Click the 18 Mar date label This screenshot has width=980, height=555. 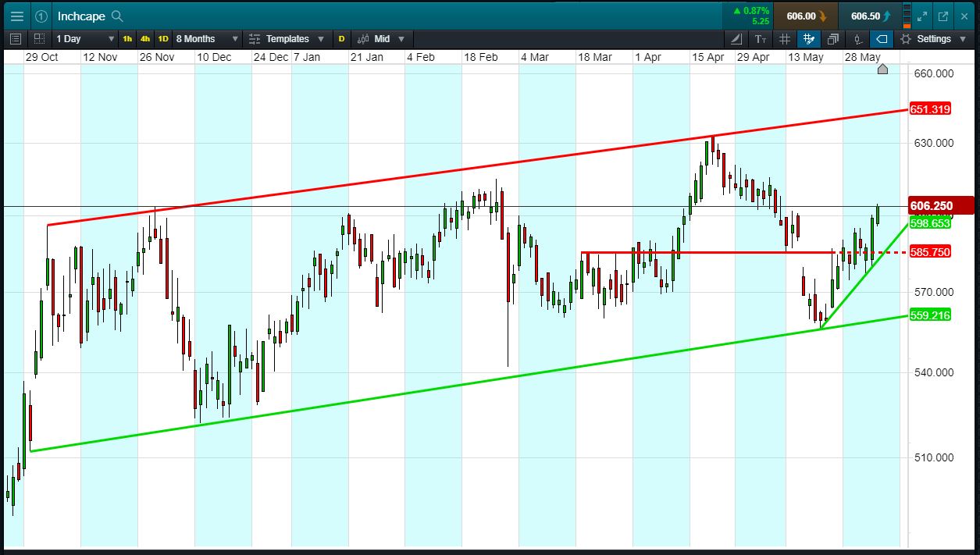click(x=595, y=57)
